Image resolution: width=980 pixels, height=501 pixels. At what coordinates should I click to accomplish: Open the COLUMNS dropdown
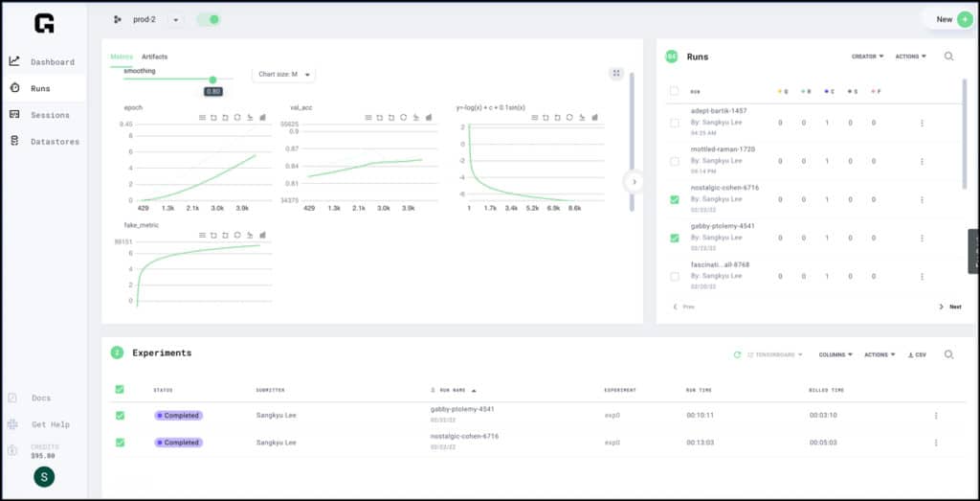(x=835, y=354)
